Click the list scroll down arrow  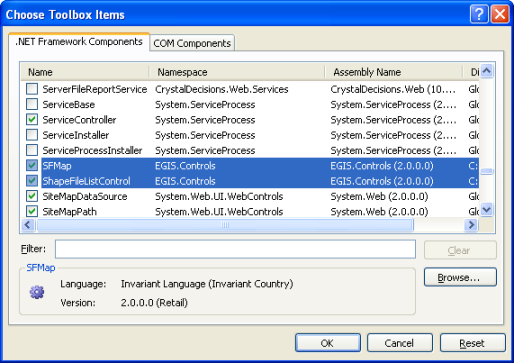click(487, 210)
